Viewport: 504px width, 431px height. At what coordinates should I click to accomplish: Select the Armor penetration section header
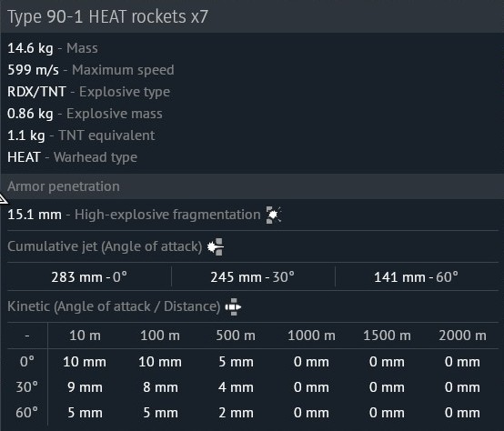click(64, 186)
